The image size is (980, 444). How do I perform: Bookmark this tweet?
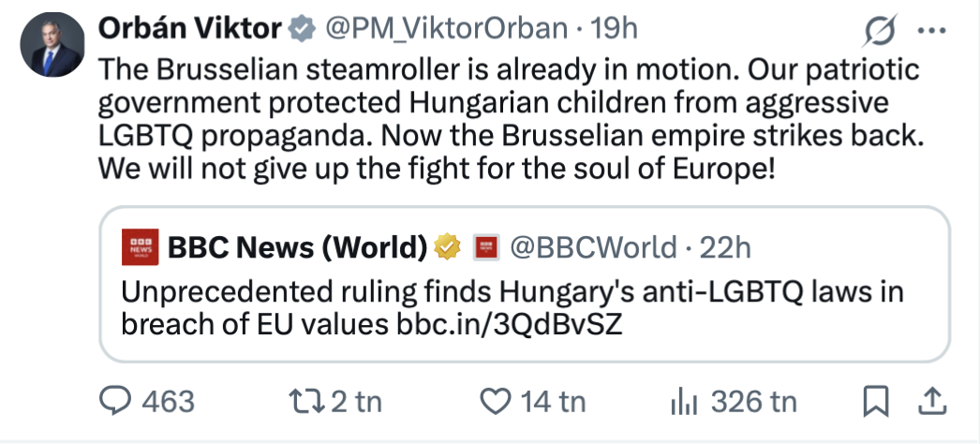(x=874, y=402)
